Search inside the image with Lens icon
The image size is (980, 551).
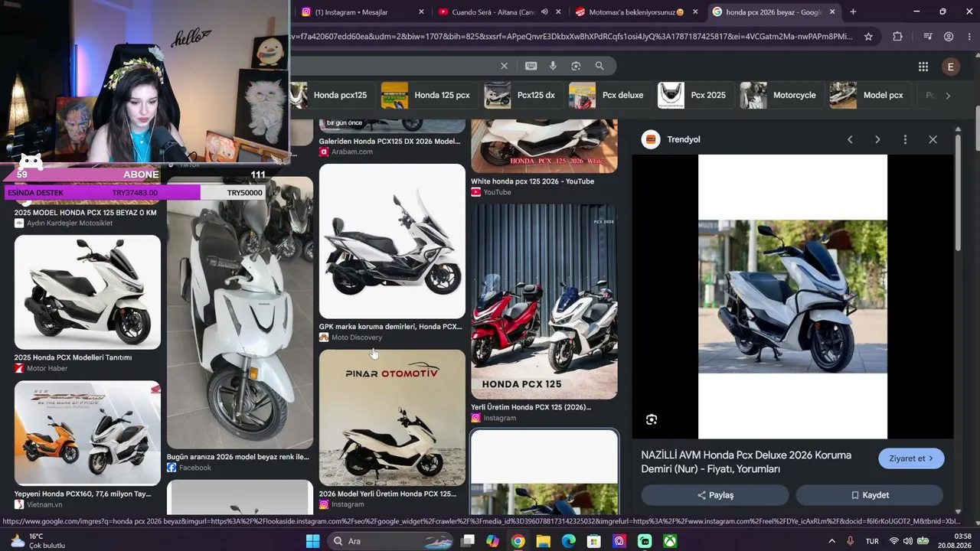click(x=652, y=419)
